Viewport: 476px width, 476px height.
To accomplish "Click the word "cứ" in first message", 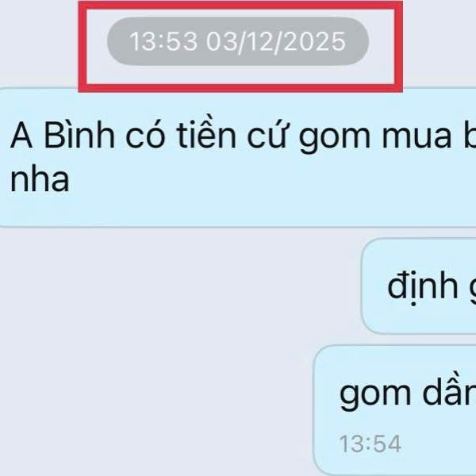I will [267, 134].
